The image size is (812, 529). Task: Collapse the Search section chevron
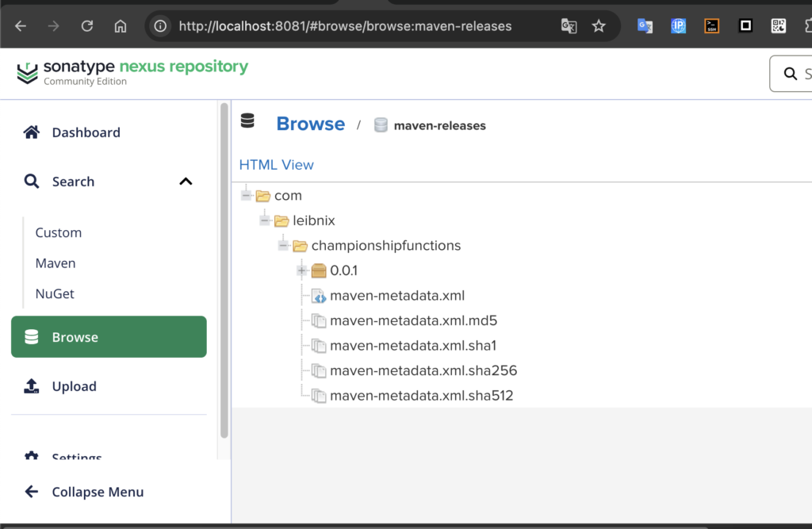(186, 182)
